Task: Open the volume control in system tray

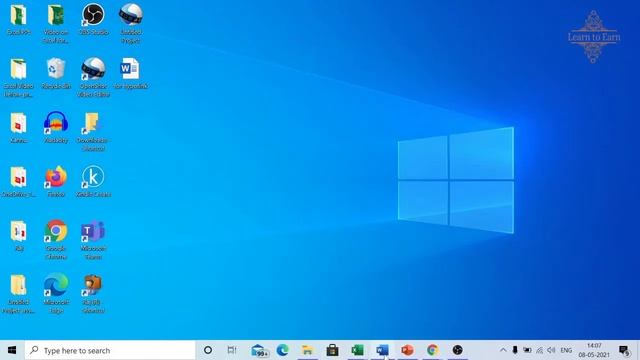Action: tap(551, 350)
